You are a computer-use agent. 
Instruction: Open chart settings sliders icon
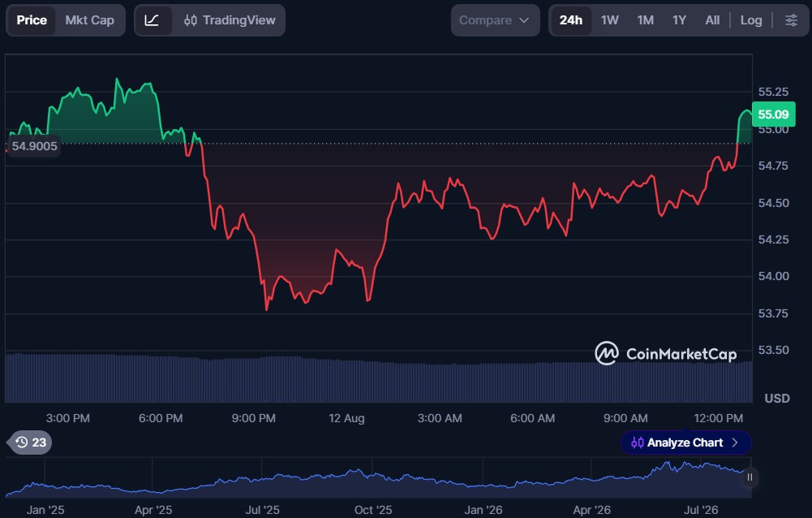tap(791, 20)
